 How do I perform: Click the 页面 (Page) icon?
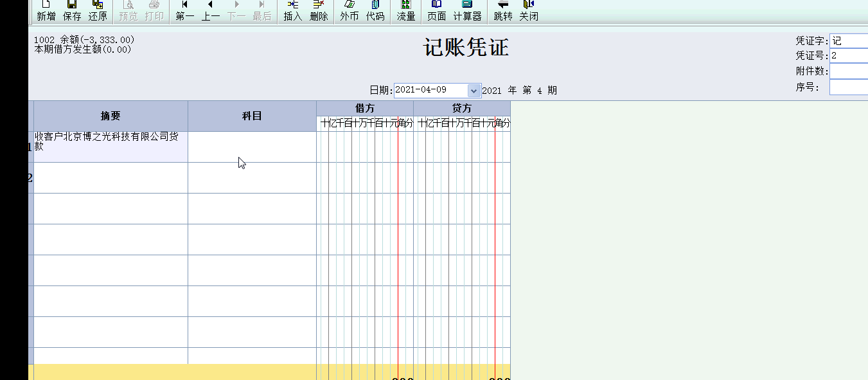click(x=437, y=11)
